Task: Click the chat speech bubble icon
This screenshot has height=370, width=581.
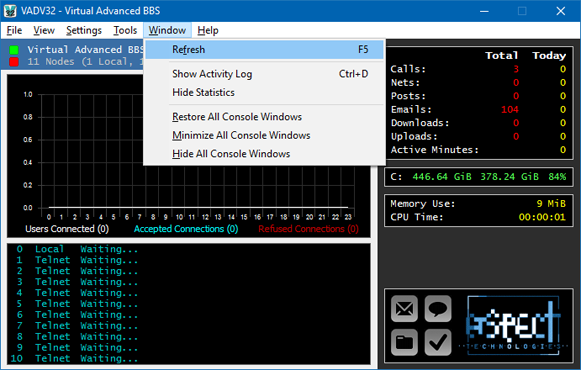Action: (438, 309)
